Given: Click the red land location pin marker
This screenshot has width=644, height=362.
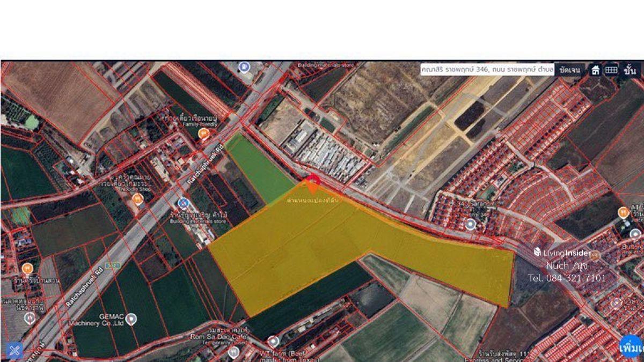Looking at the screenshot, I should pyautogui.click(x=312, y=181).
